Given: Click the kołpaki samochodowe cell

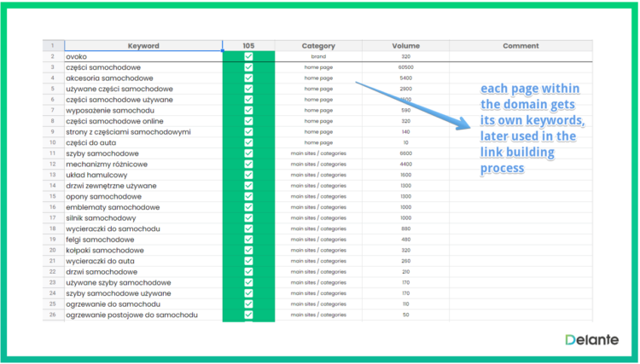Looking at the screenshot, I should coord(143,251).
